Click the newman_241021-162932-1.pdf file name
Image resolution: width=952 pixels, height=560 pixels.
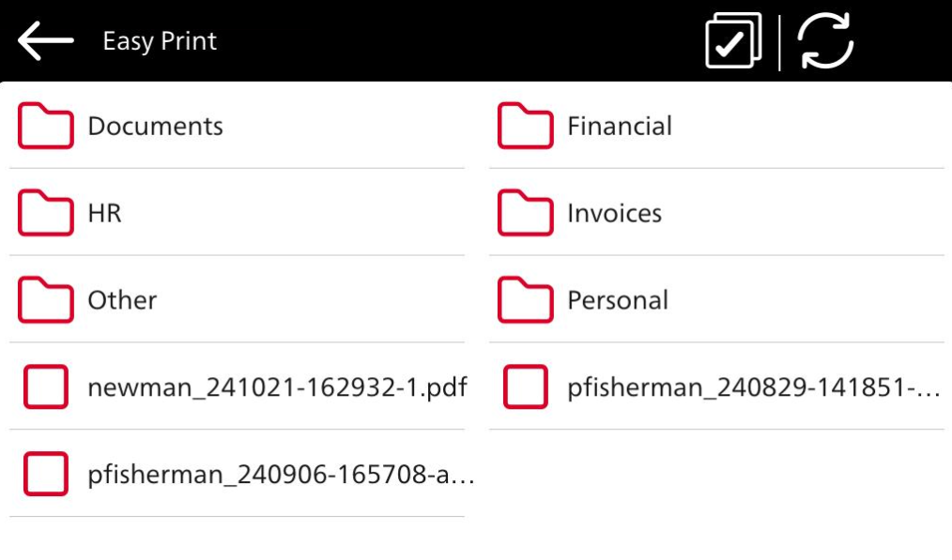click(x=277, y=387)
